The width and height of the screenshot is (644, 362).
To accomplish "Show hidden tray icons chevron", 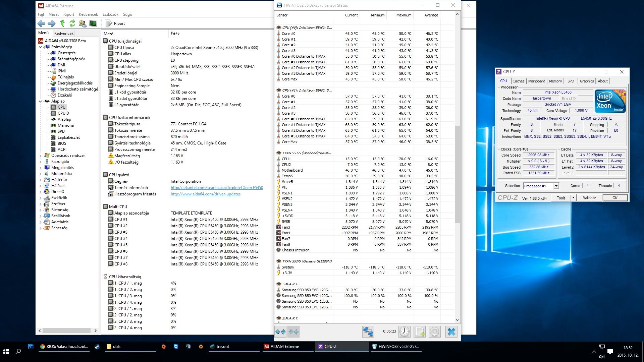I will [594, 352].
